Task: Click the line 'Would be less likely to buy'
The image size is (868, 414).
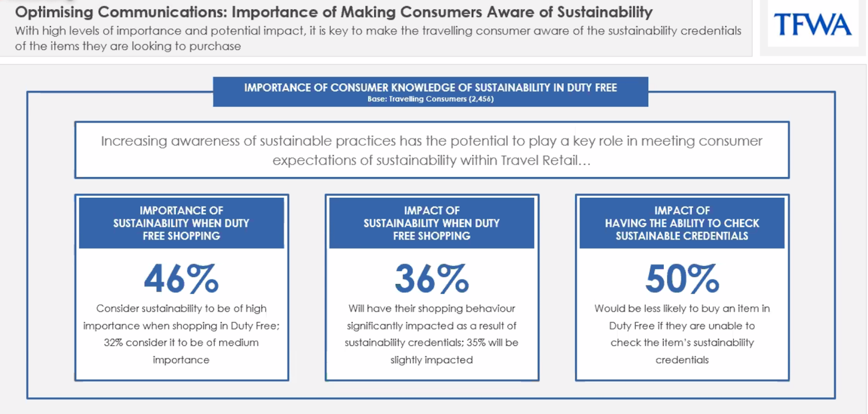Action: click(x=682, y=309)
